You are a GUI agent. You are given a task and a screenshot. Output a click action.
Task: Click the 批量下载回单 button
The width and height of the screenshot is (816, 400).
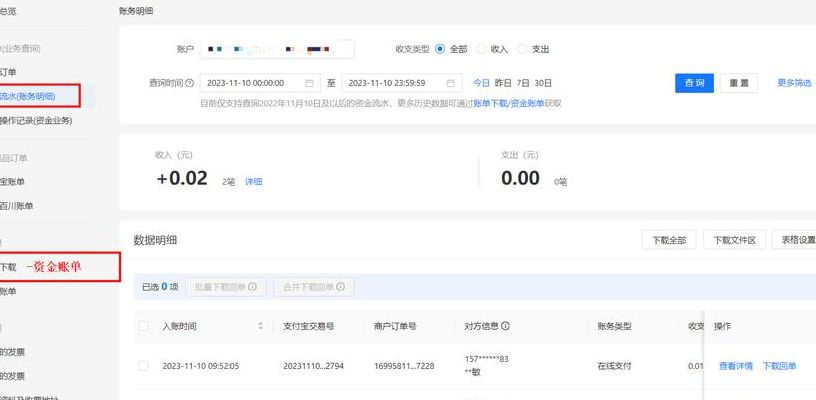[x=225, y=287]
